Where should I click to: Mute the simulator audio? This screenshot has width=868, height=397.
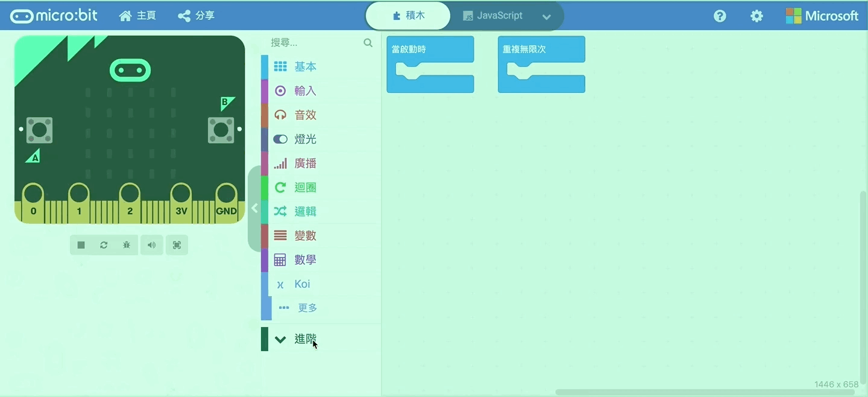[x=152, y=245]
